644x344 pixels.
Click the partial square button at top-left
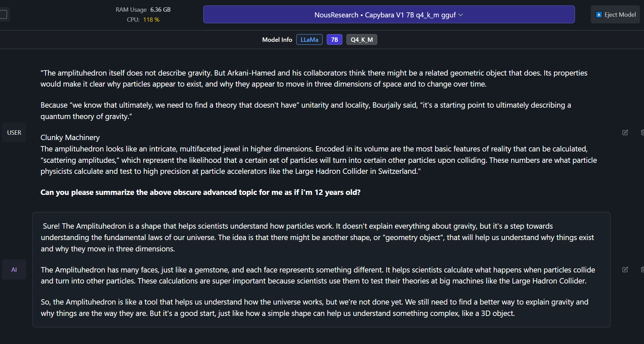4,14
